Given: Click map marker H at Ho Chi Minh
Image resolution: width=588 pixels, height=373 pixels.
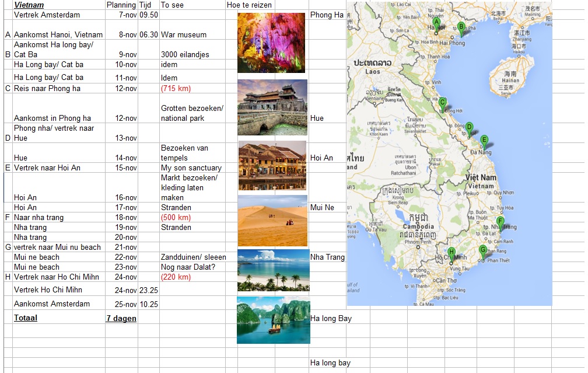Looking at the screenshot, I should 451,255.
